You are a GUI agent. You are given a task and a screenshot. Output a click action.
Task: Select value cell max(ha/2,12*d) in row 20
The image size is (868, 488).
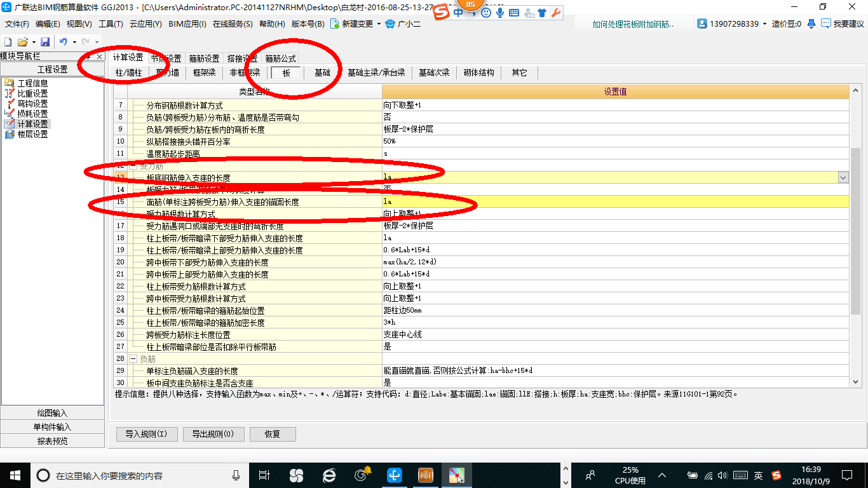615,262
